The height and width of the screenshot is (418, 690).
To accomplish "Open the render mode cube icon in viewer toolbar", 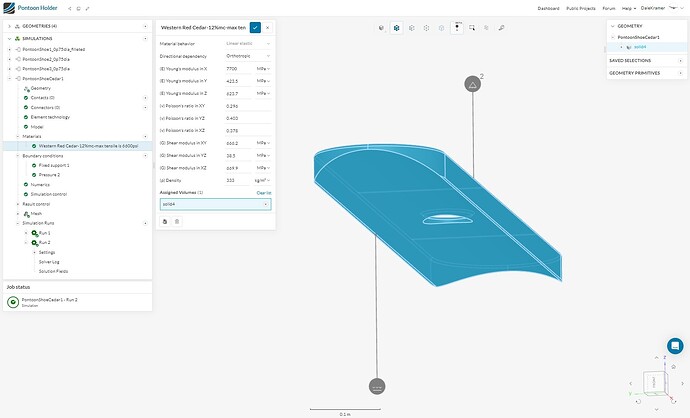I will click(381, 28).
